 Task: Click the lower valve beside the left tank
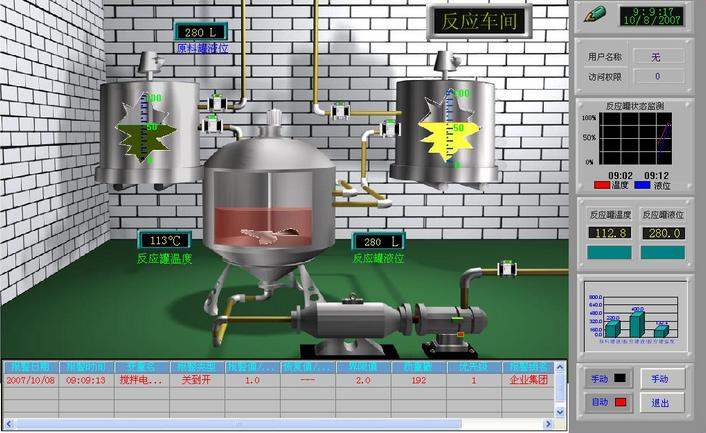coord(213,127)
